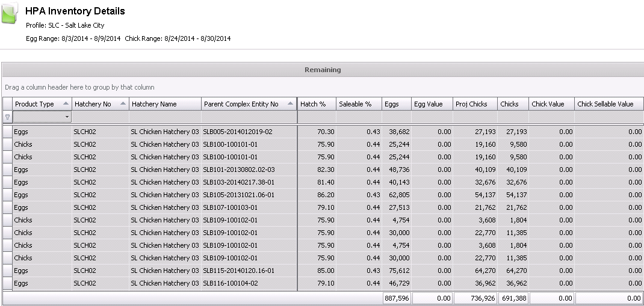
Task: Sort by the Hatch % column header
Action: pos(317,104)
